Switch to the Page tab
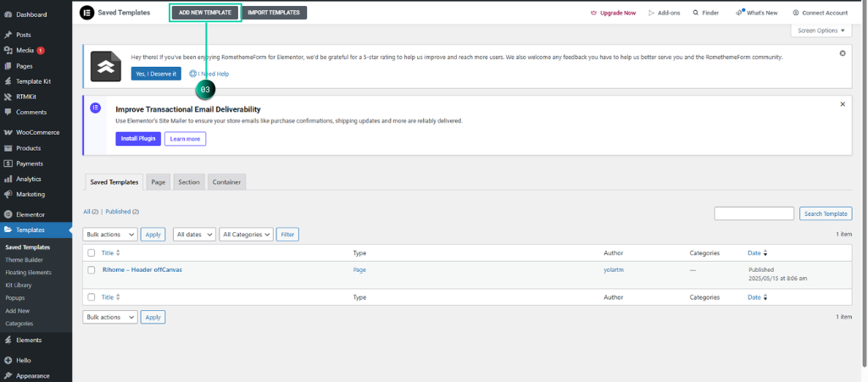 159,182
